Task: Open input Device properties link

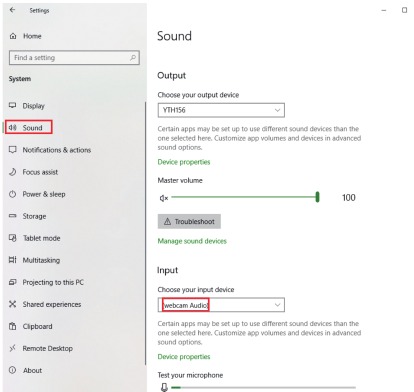Action: click(x=184, y=357)
